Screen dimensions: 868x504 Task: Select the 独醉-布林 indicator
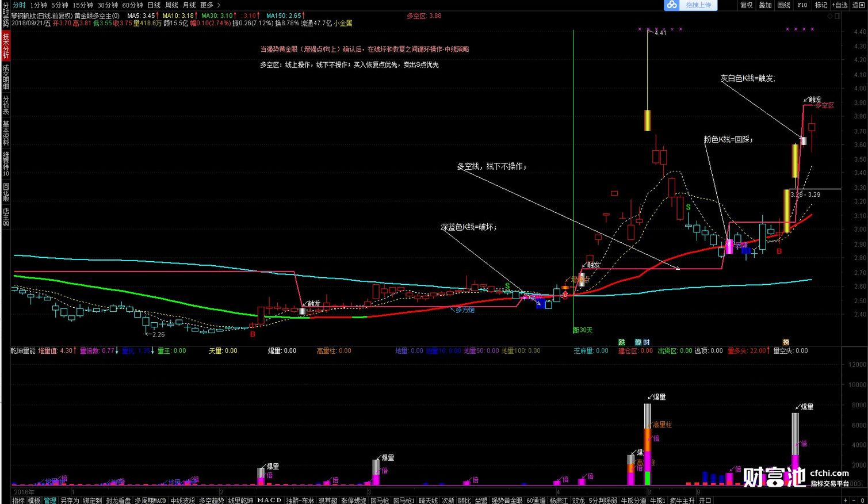(x=300, y=501)
